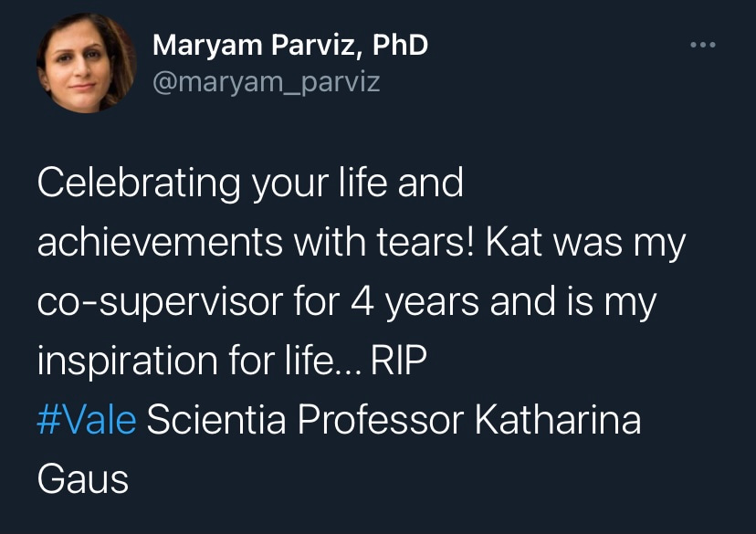Open Maryam Parviz's profile photo
The width and height of the screenshot is (756, 534).
[x=86, y=63]
